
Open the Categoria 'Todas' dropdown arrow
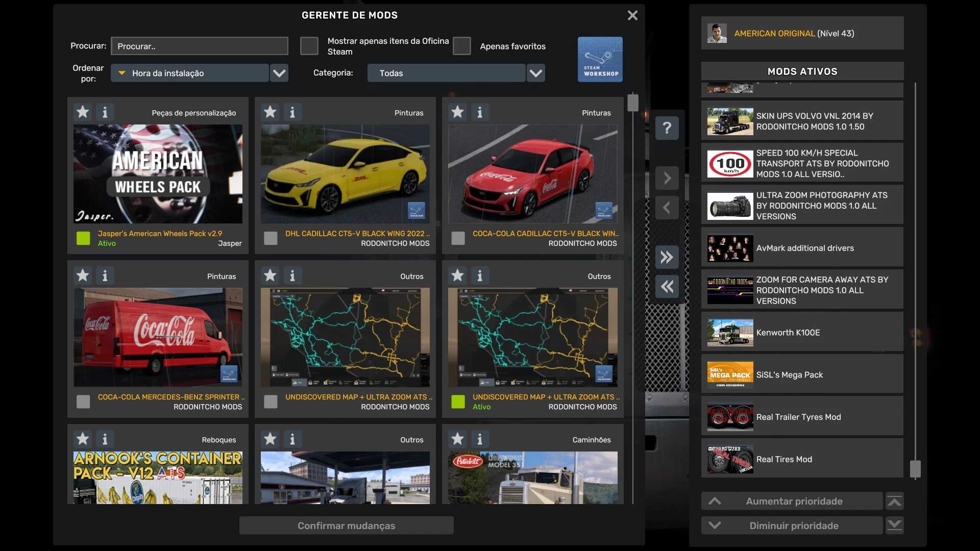click(535, 73)
